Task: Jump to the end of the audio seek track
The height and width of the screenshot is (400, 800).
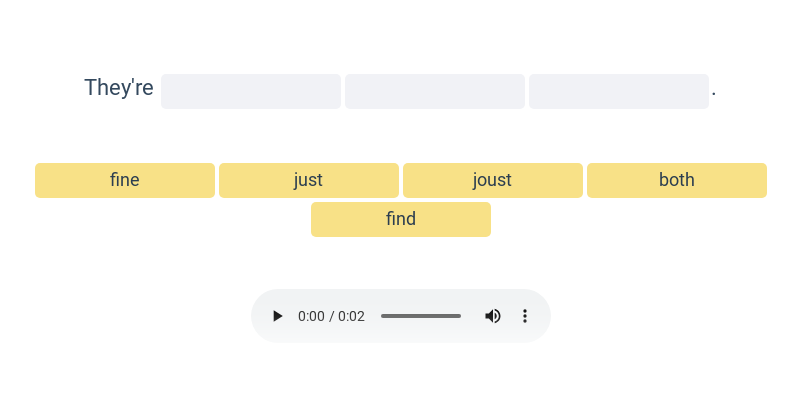Action: 460,316
